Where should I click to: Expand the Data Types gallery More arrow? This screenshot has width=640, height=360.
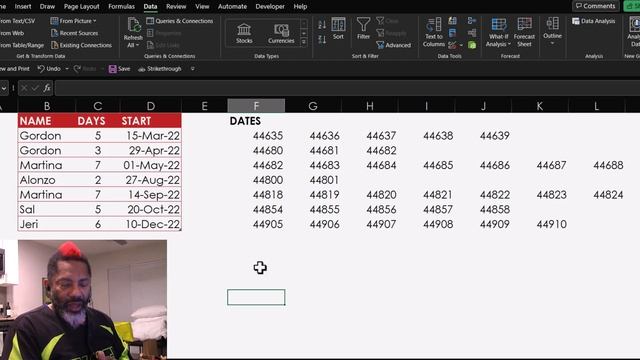304,42
